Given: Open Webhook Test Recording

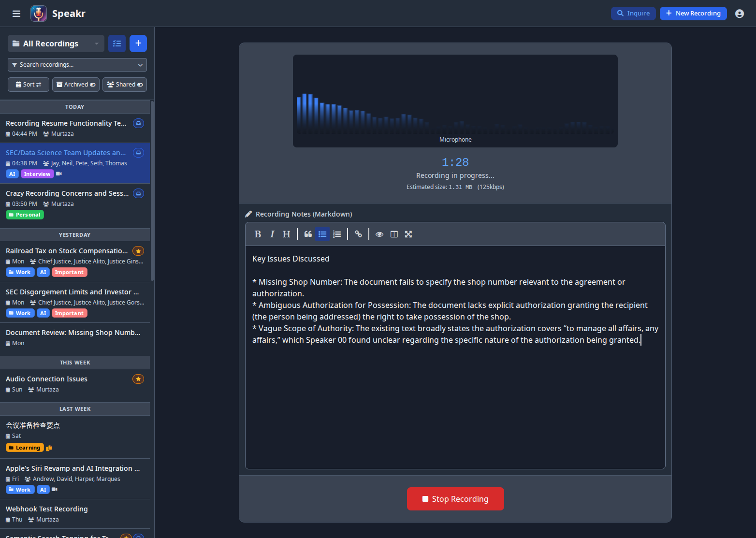Looking at the screenshot, I should pos(75,514).
